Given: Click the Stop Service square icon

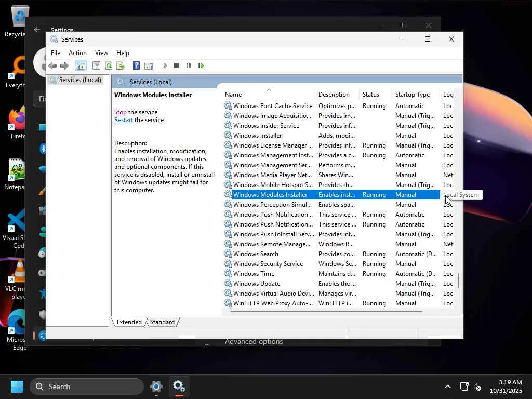Looking at the screenshot, I should (177, 65).
